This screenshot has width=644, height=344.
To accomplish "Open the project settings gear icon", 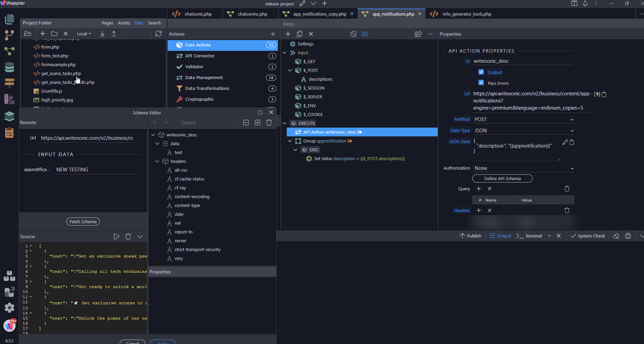I will pos(10,307).
